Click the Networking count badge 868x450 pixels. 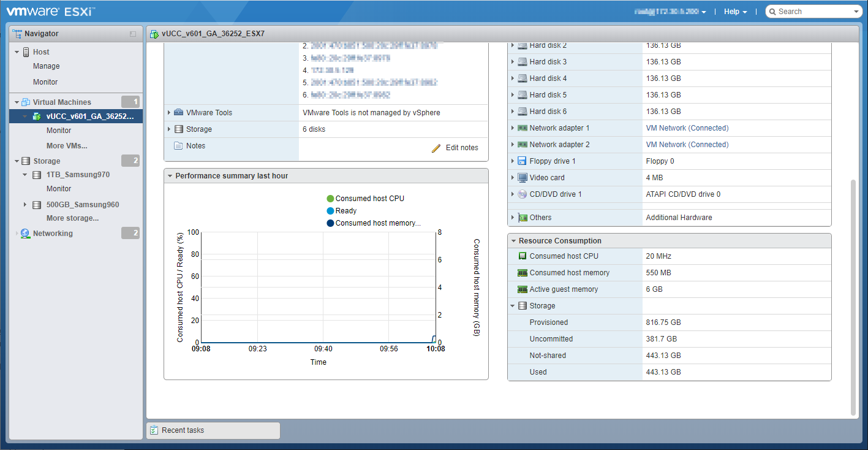(130, 234)
